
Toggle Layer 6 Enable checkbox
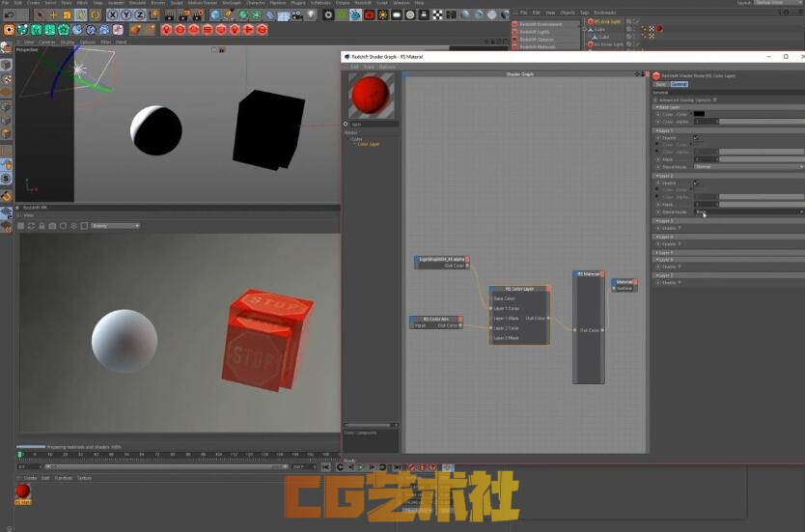click(x=680, y=266)
